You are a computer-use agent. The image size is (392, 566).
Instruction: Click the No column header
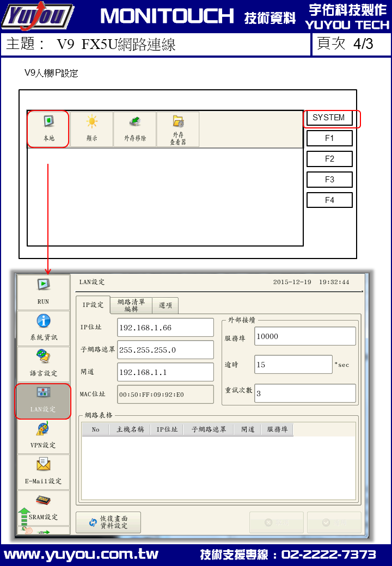pyautogui.click(x=95, y=429)
